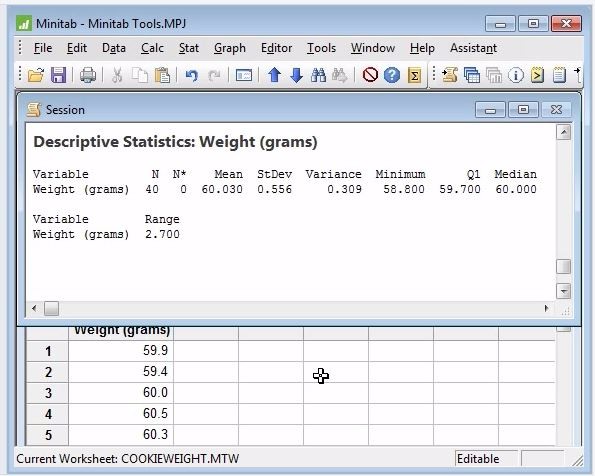Image resolution: width=595 pixels, height=476 pixels.
Task: Click cell containing 59.9
Action: pos(121,351)
